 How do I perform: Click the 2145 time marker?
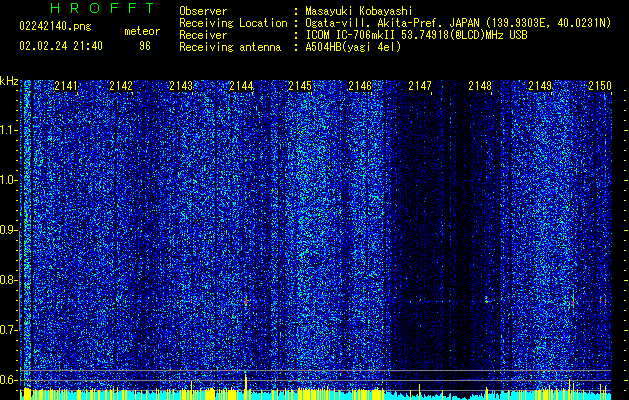click(300, 86)
